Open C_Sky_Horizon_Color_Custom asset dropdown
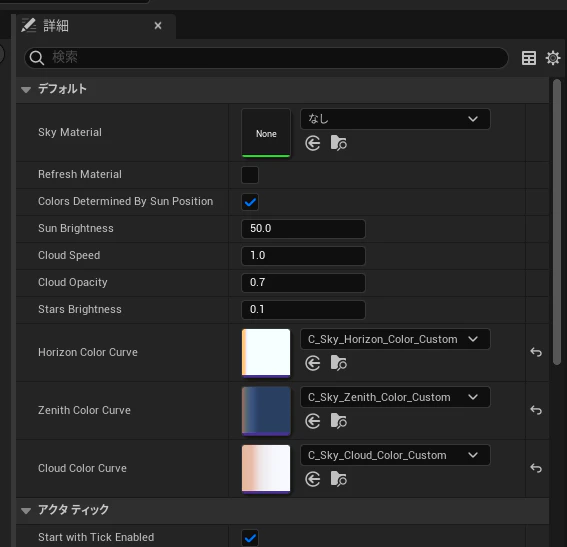 395,339
